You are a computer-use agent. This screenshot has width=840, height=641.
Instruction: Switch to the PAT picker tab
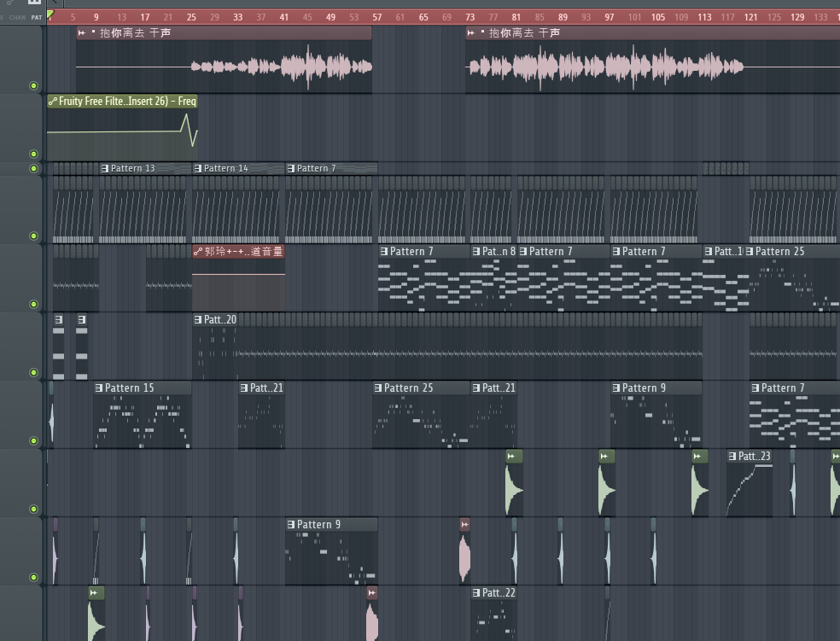click(36, 17)
